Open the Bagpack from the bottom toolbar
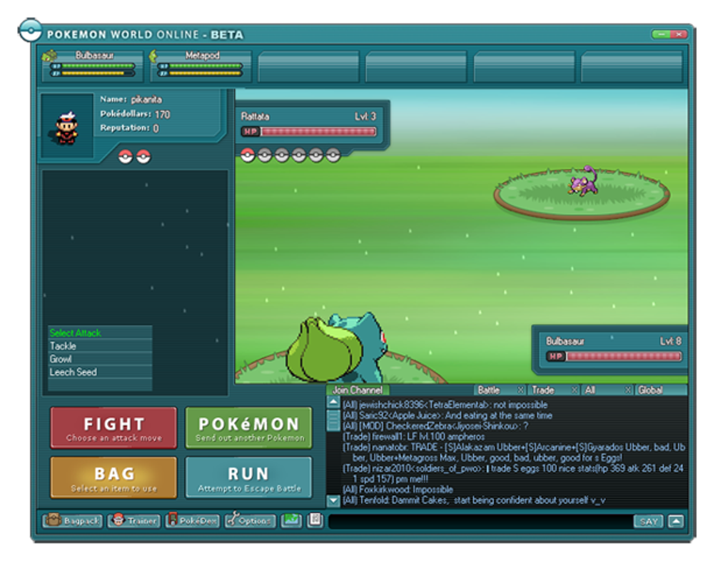This screenshot has width=728, height=562. (72, 521)
